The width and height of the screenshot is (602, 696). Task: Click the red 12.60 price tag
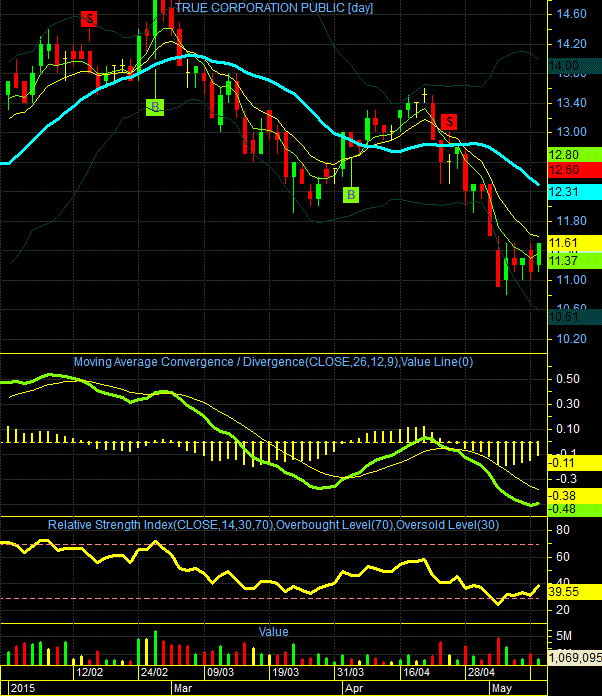click(x=575, y=170)
